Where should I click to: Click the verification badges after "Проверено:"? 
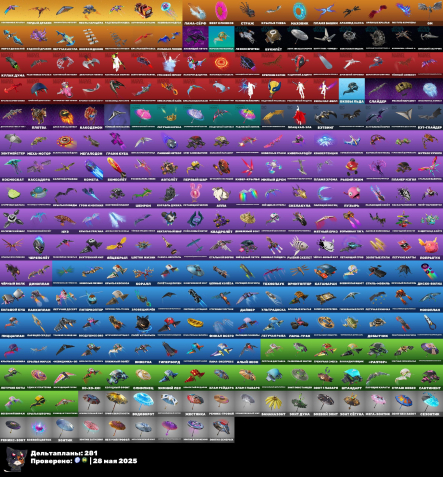(x=81, y=460)
